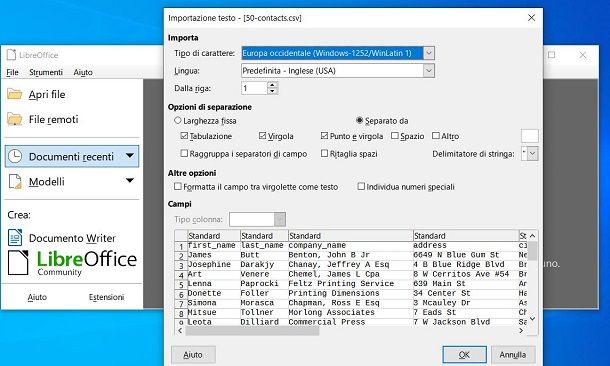This screenshot has width=610, height=366.
Task: Open the Aiuto menu in menu bar
Action: pyautogui.click(x=83, y=72)
